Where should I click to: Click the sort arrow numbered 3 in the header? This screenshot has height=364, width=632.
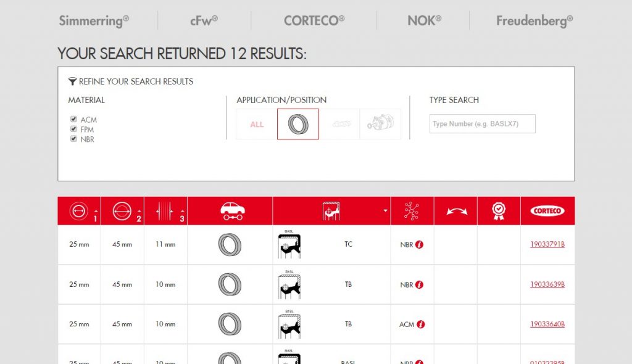tap(182, 216)
